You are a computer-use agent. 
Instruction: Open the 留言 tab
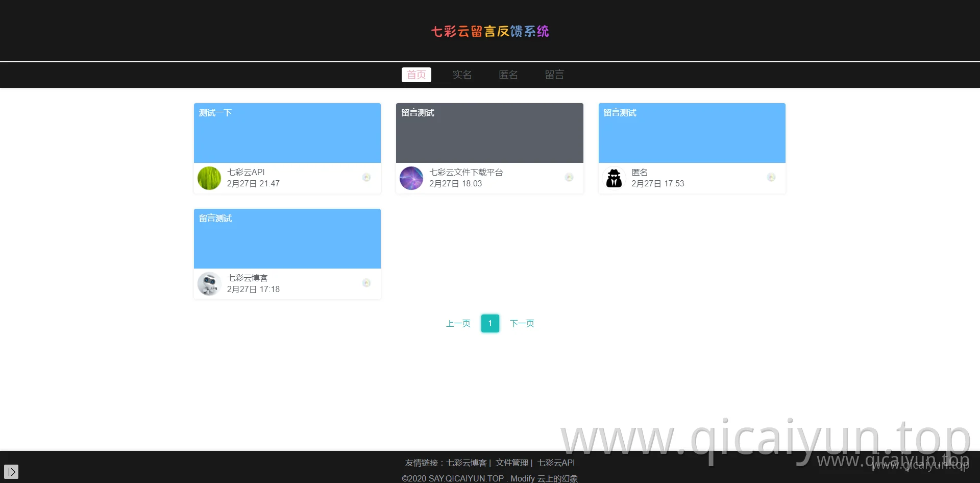coord(554,75)
